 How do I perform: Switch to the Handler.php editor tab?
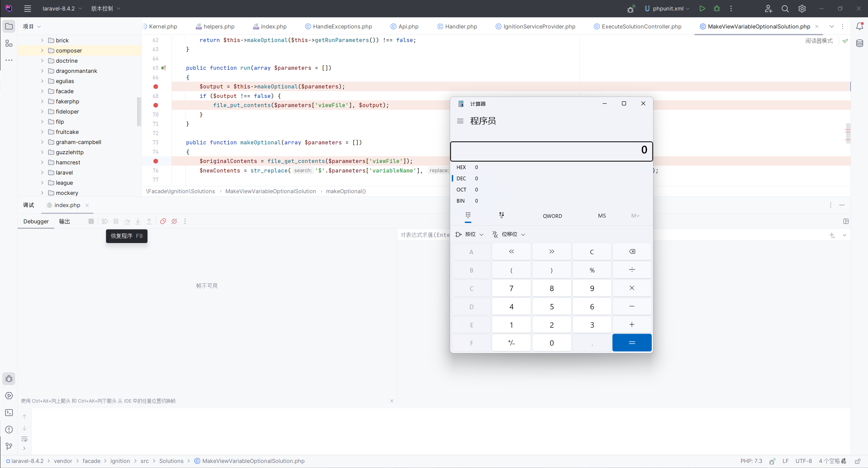461,26
